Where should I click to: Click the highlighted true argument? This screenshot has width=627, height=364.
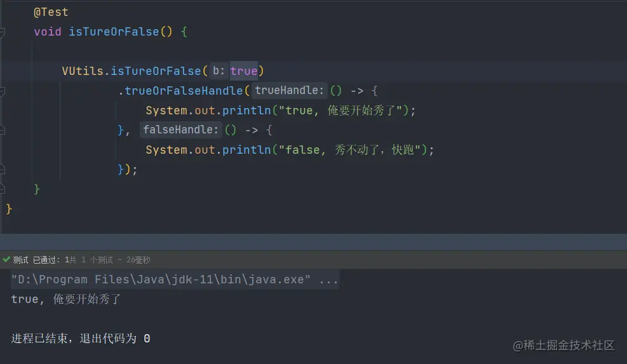point(243,71)
